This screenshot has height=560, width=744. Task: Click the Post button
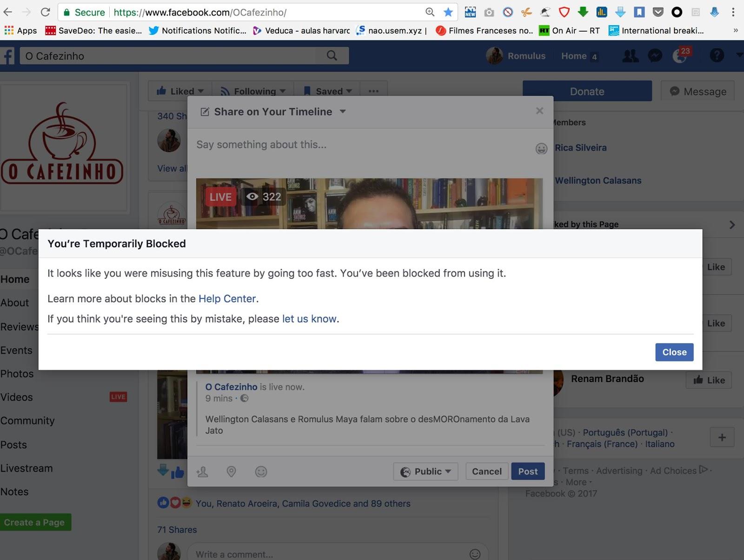[528, 471]
